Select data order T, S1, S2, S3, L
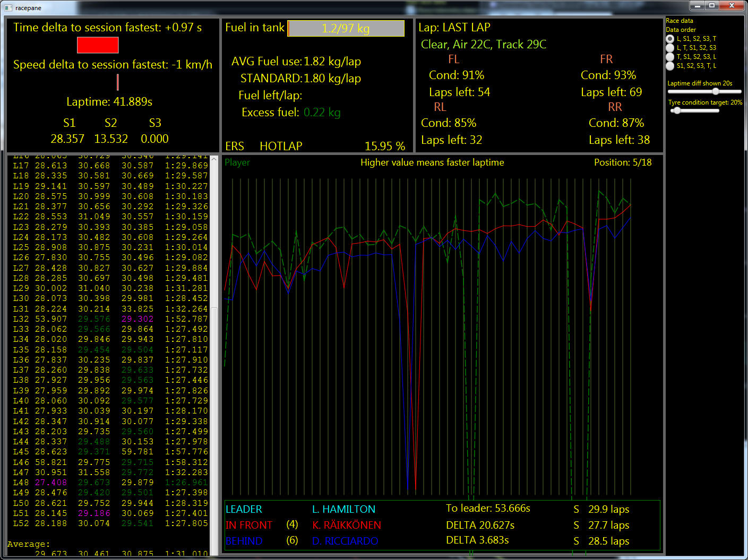748x560 pixels. point(670,57)
